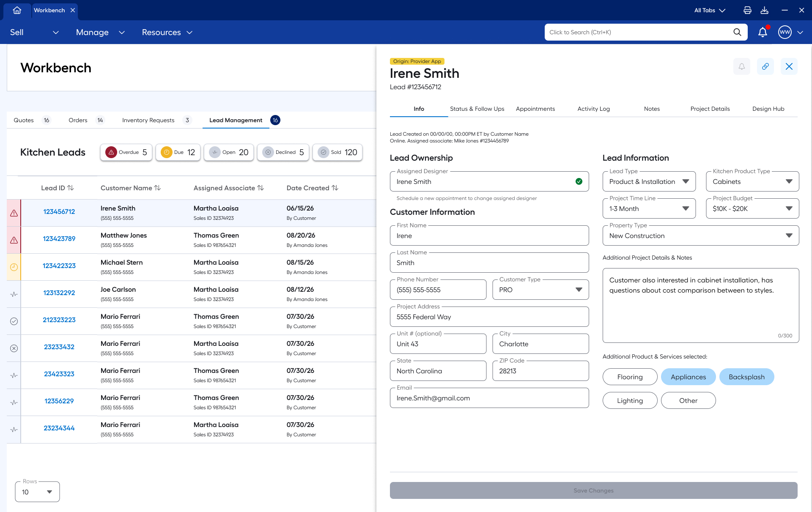Screen dimensions: 812x512
Task: Open the Activity Log tab
Action: 594,109
